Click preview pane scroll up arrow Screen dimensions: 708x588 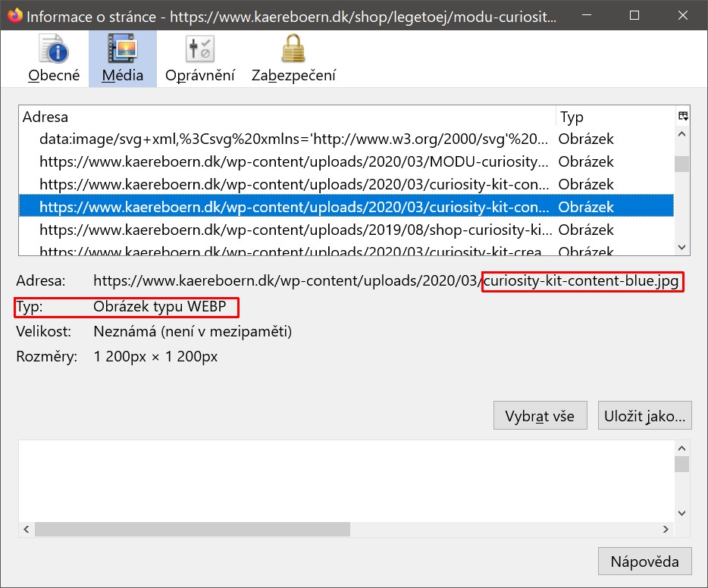[x=681, y=448]
